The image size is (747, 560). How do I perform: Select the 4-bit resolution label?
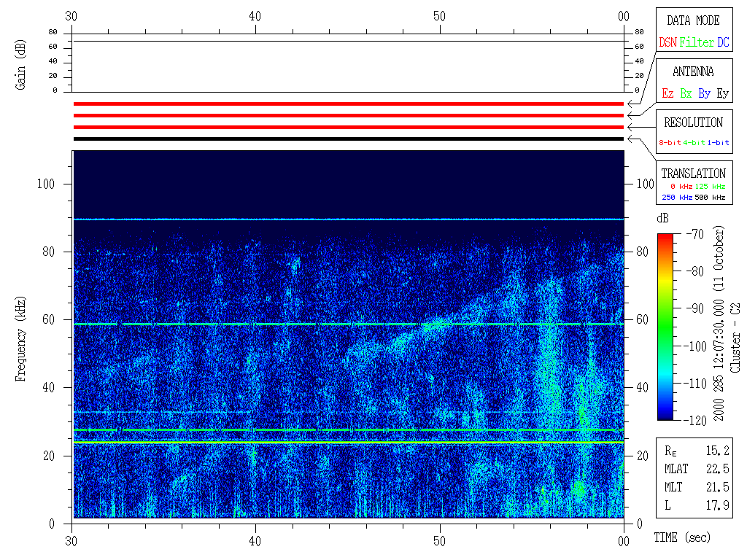tap(694, 143)
